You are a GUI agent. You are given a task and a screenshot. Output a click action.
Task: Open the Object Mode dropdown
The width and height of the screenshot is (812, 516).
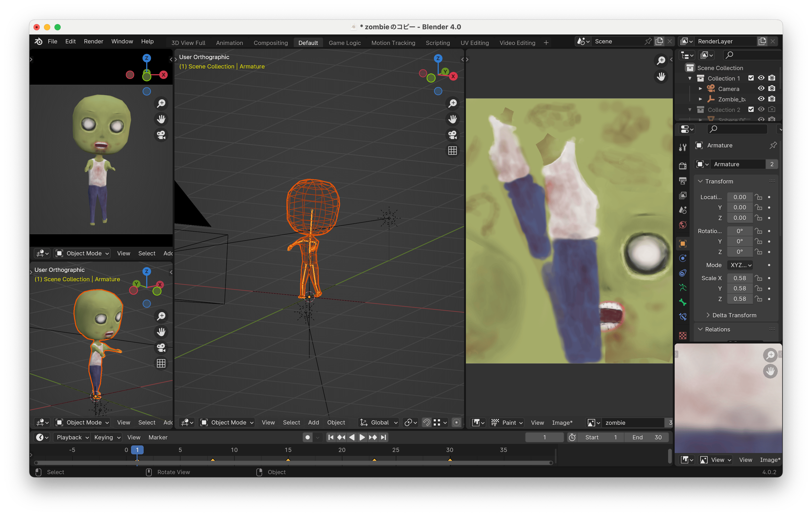pos(227,422)
